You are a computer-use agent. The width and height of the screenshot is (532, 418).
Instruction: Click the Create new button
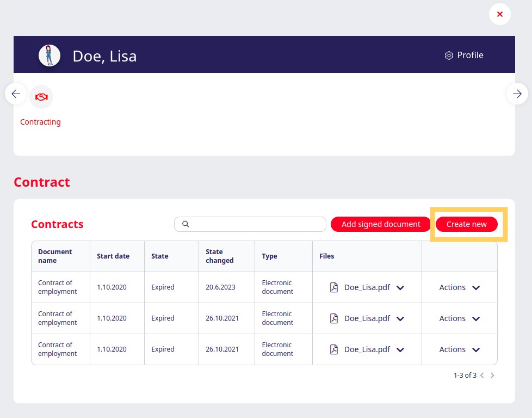(467, 224)
